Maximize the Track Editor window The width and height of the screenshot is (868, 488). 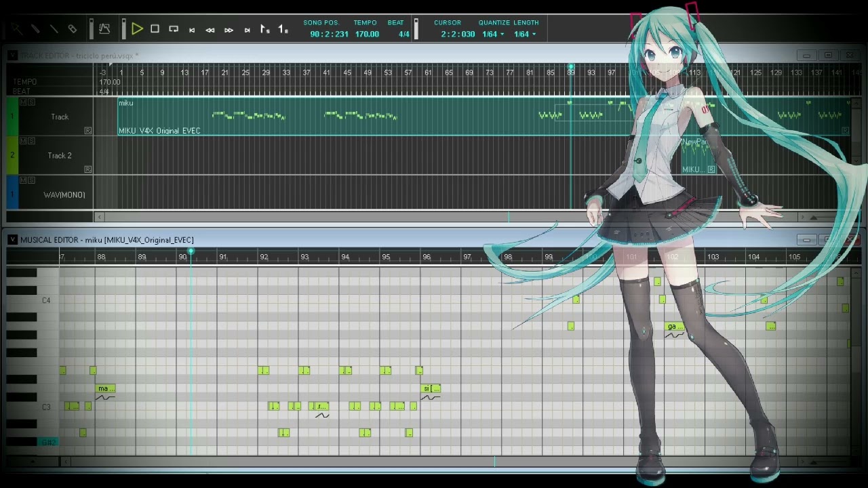828,56
